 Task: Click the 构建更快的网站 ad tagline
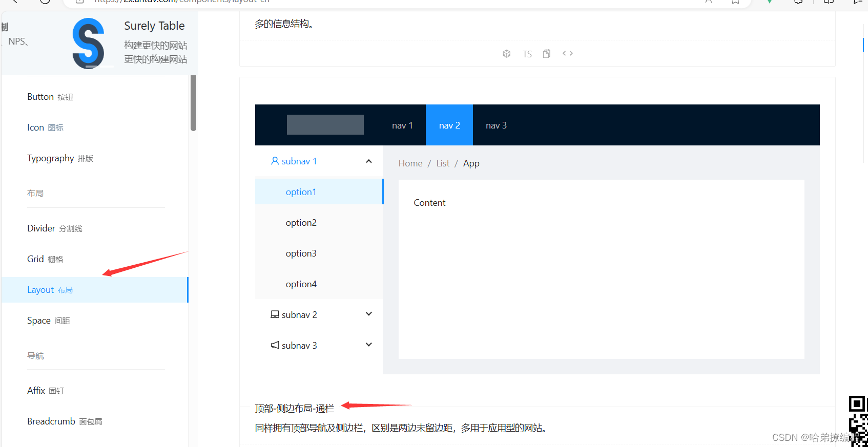(x=156, y=46)
